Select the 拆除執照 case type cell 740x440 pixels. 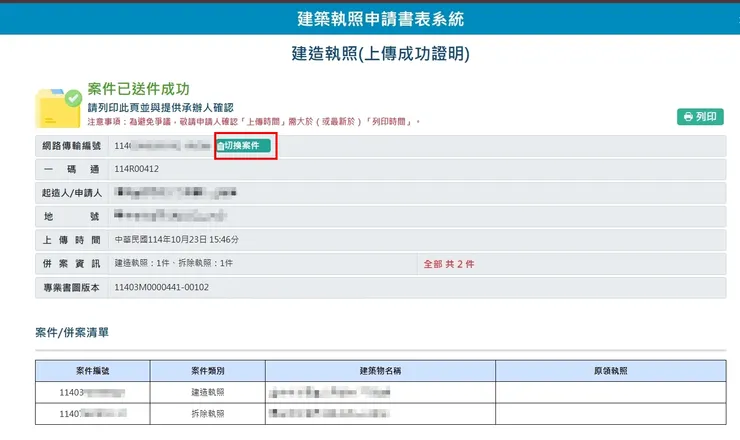208,414
